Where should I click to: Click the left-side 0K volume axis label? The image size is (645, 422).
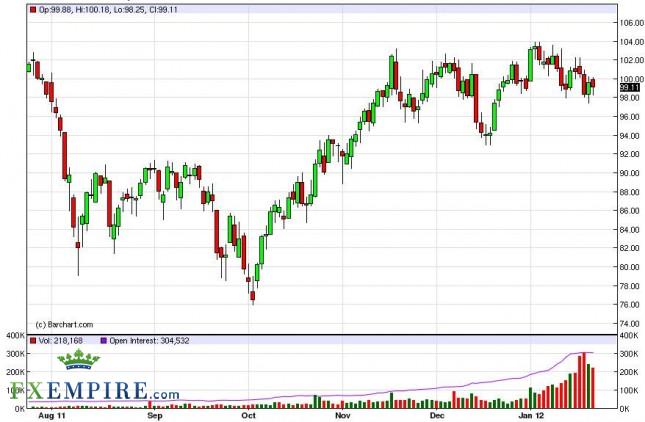pos(20,409)
